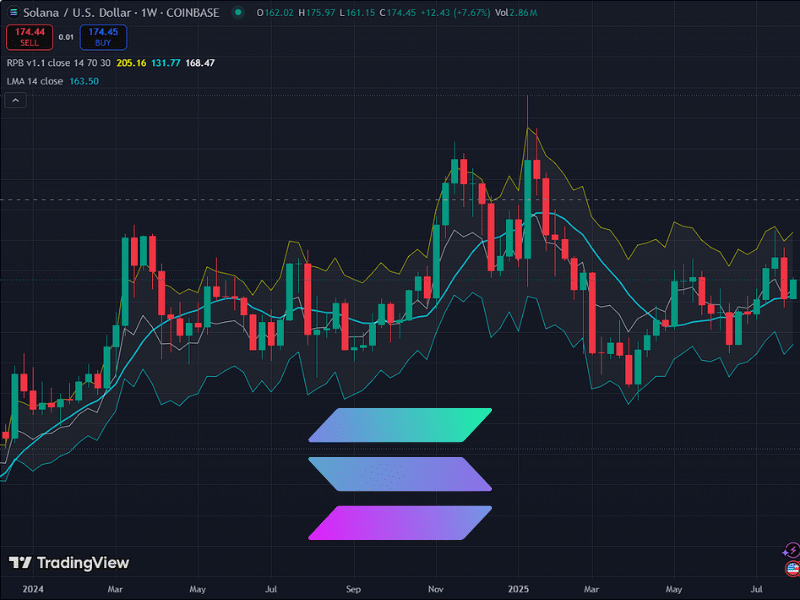Click the high price H175.97
This screenshot has height=600, width=800.
pos(317,13)
